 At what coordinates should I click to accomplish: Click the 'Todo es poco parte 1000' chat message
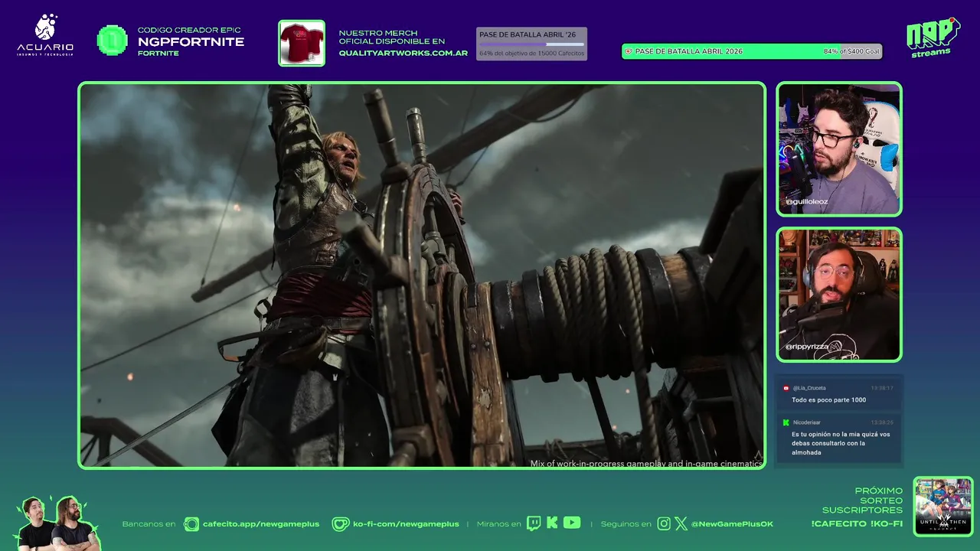(x=828, y=400)
